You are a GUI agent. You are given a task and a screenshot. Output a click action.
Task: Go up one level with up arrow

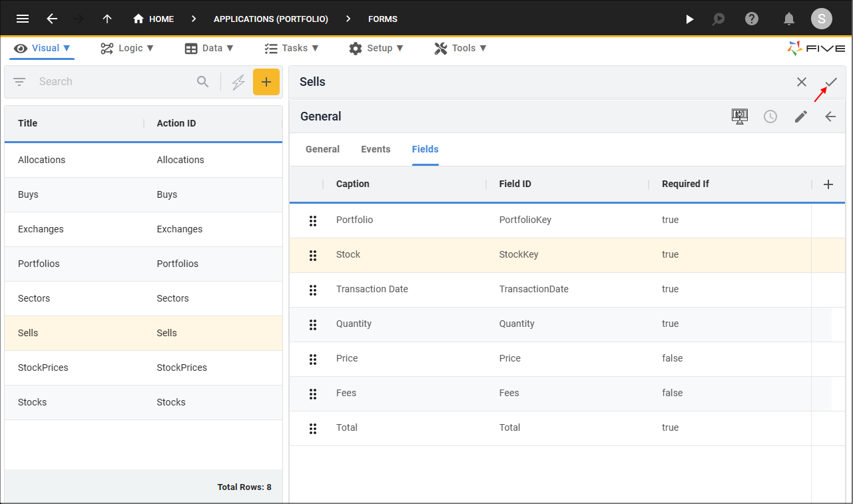(x=107, y=19)
